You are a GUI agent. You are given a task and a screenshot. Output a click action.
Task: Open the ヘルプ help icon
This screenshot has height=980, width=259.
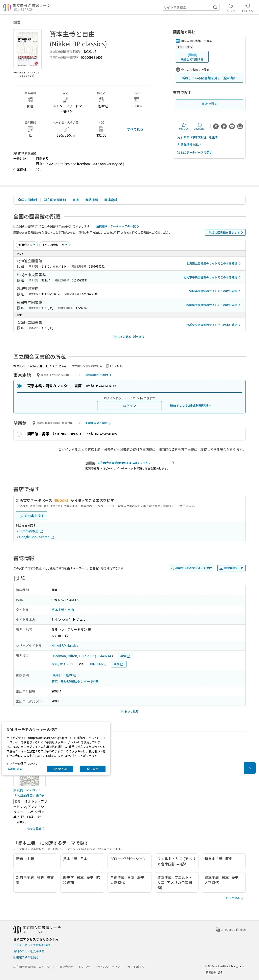click(x=231, y=8)
